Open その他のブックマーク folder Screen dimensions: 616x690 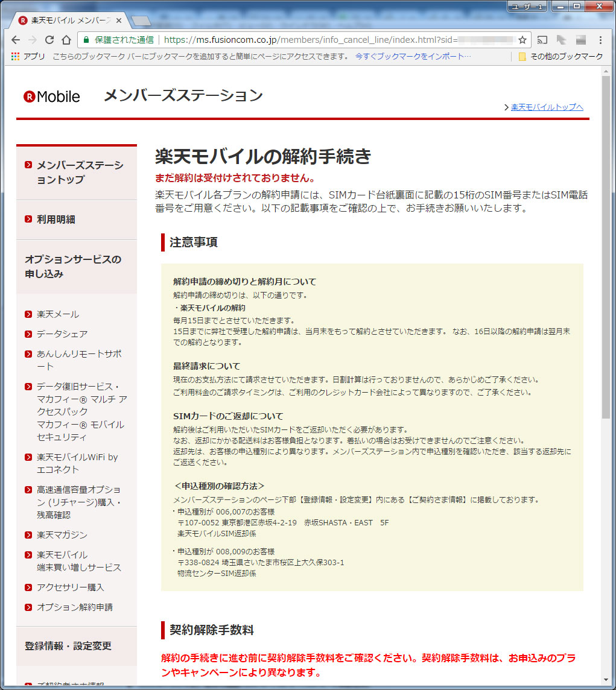[x=560, y=56]
